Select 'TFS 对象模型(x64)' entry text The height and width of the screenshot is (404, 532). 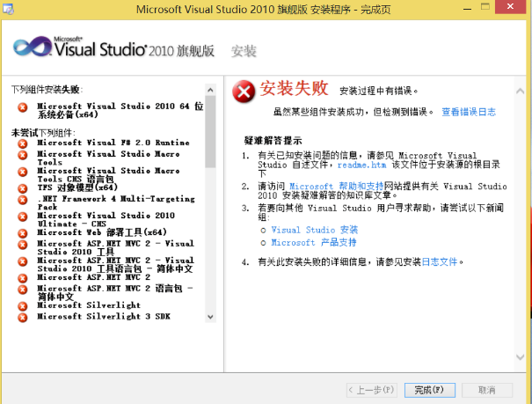[x=77, y=187]
